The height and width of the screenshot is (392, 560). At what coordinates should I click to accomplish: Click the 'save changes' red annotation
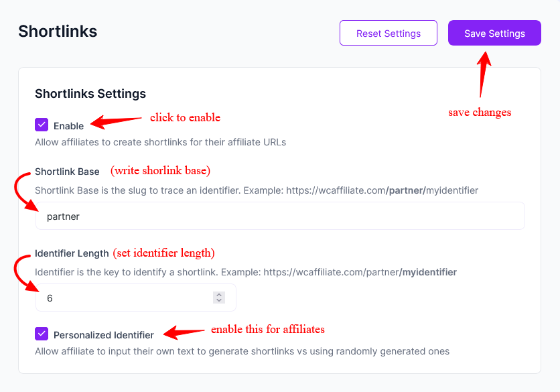pyautogui.click(x=480, y=113)
